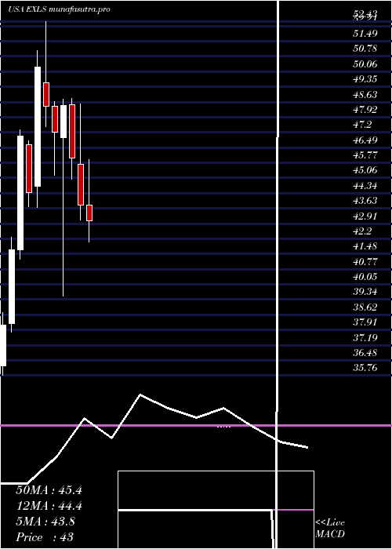This screenshot has width=392, height=549.
Task: Click the 37.19 price axis label
Action: 365,337
